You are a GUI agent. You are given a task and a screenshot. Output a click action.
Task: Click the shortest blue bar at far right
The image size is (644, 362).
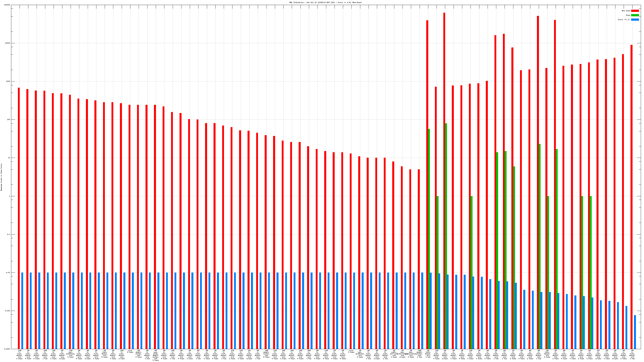[x=635, y=332]
